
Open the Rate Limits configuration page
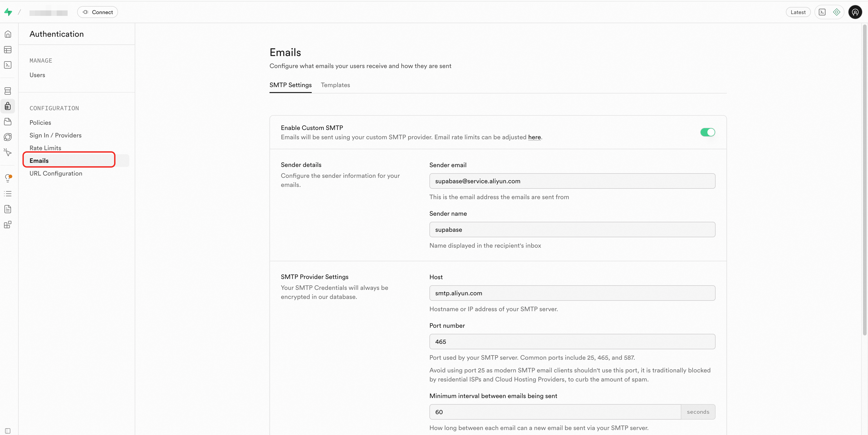click(46, 148)
